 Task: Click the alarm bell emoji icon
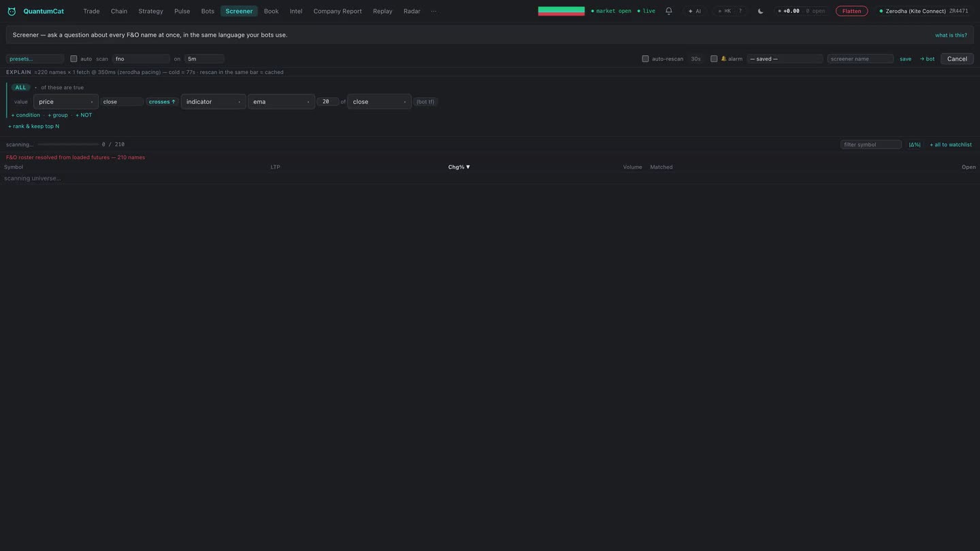[x=724, y=59]
